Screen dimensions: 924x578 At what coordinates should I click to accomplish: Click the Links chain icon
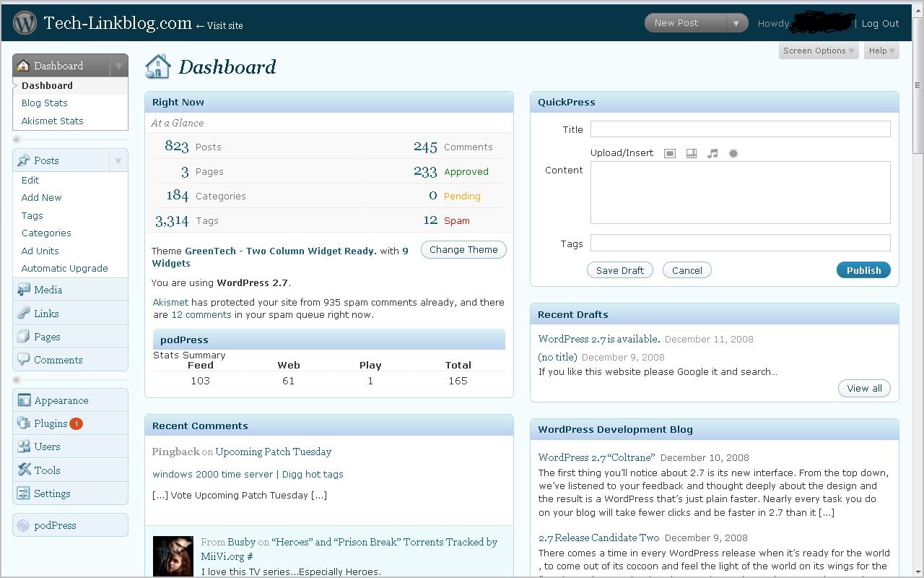coord(24,314)
